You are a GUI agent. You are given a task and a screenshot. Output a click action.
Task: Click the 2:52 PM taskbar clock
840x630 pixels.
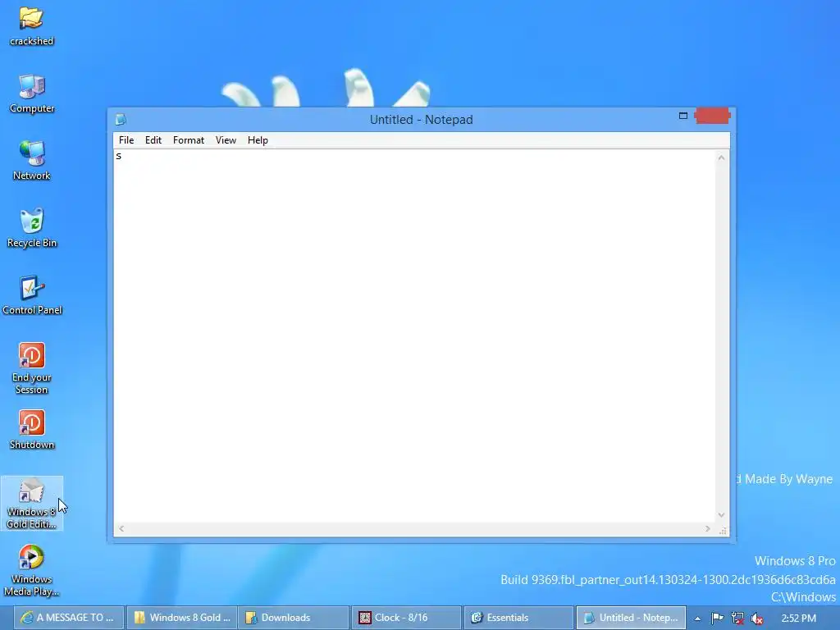[x=798, y=619]
